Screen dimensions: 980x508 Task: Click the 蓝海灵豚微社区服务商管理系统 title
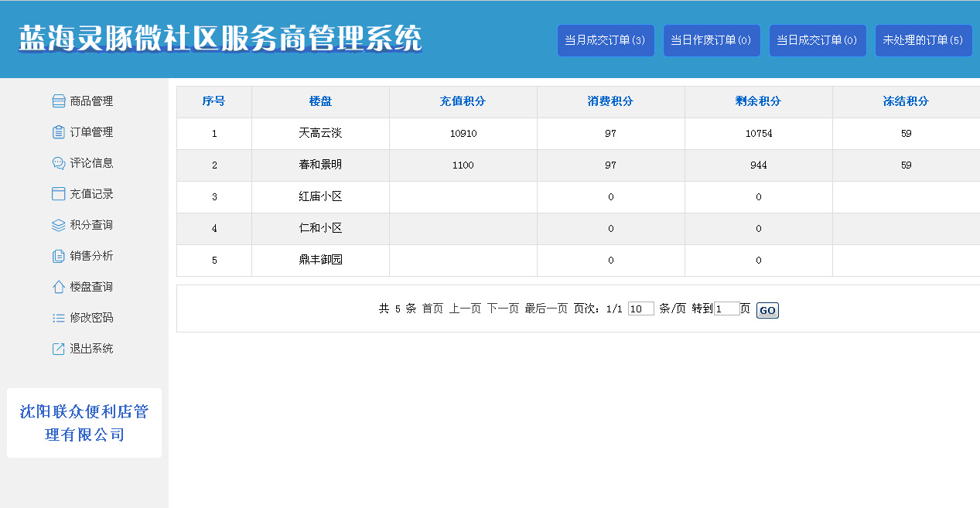coord(220,39)
